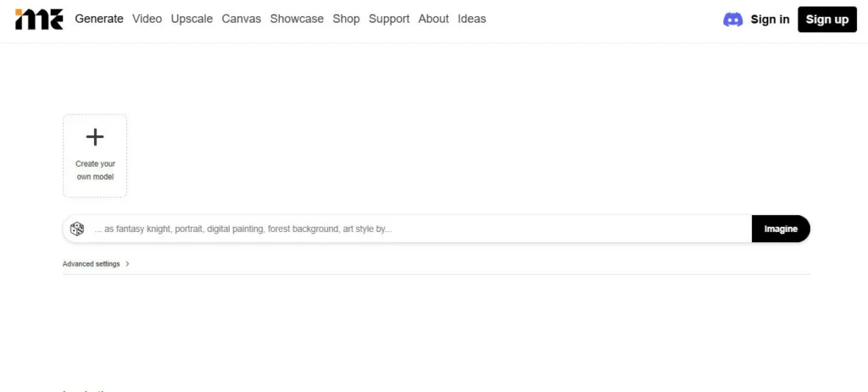The height and width of the screenshot is (392, 868).
Task: Click the site logo in the header
Action: point(39,19)
